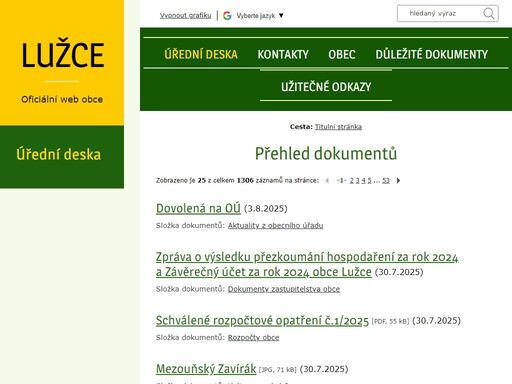Open Zpráva o výsledku přezkoumání hospodaření document

coord(307,264)
